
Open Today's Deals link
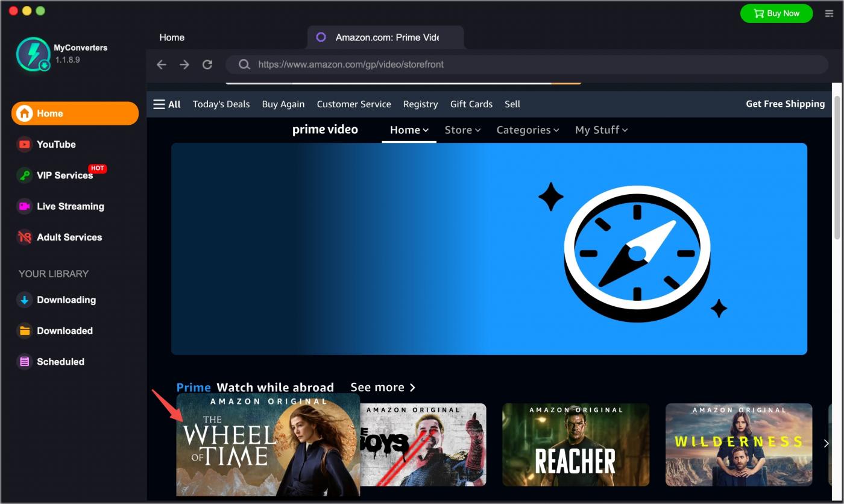tap(221, 104)
